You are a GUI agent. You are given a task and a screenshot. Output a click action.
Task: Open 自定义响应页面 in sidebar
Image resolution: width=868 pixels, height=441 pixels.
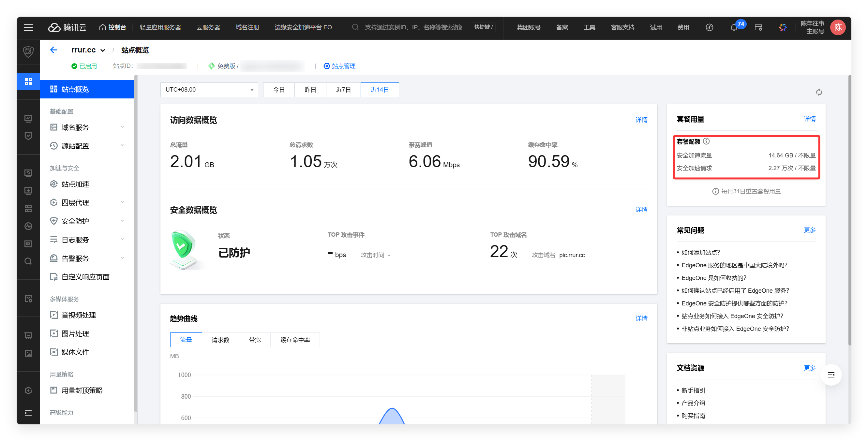87,277
